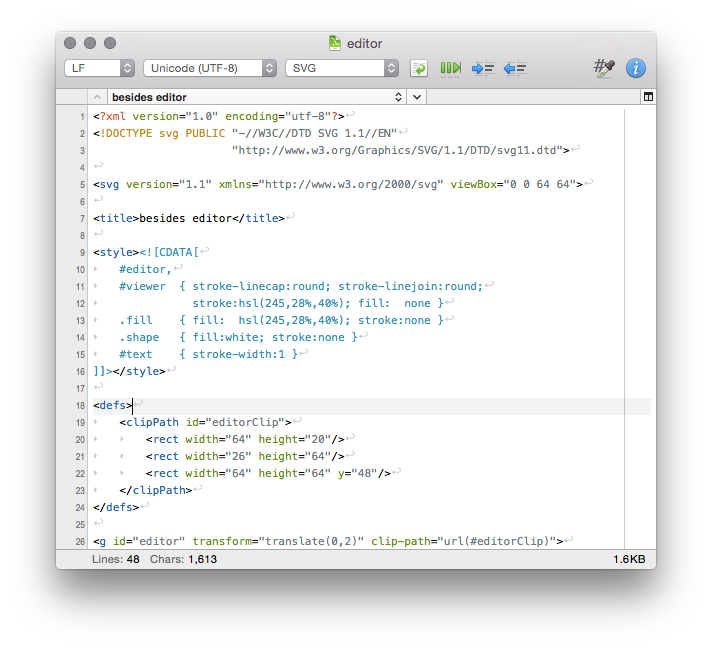Screen dimensions: 712x649
Task: Click '#editor,' selector on line 10
Action: 145,269
